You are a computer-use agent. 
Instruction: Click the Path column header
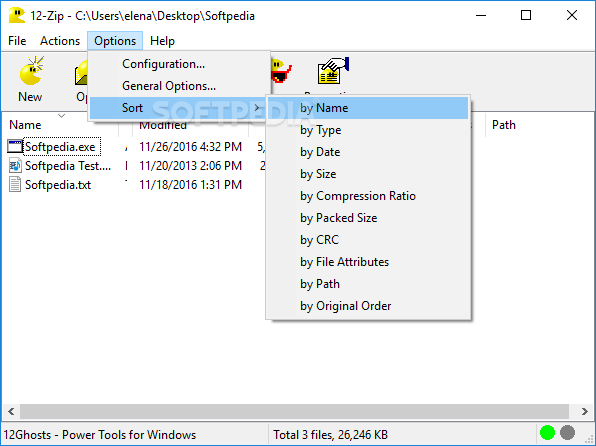tap(540, 125)
